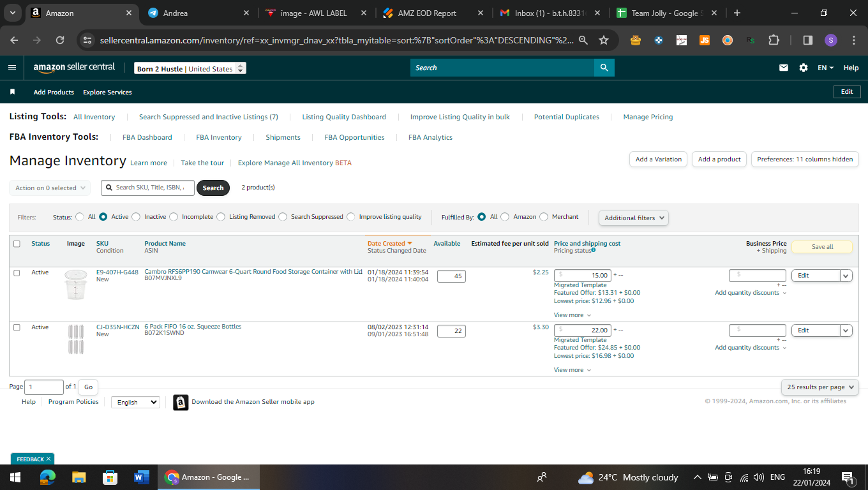
Task: Open the Windows Start menu
Action: click(x=15, y=477)
